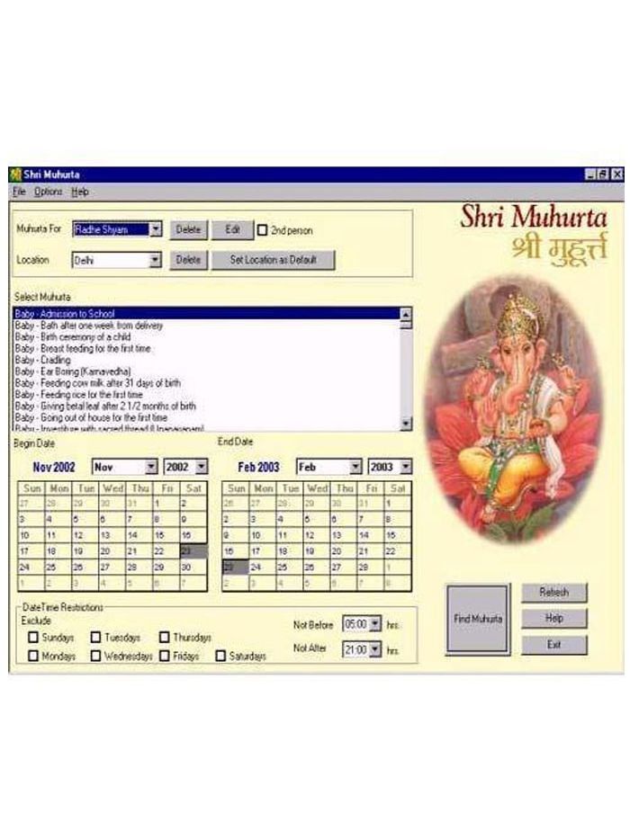Select Baby - Cradling

tap(206, 360)
